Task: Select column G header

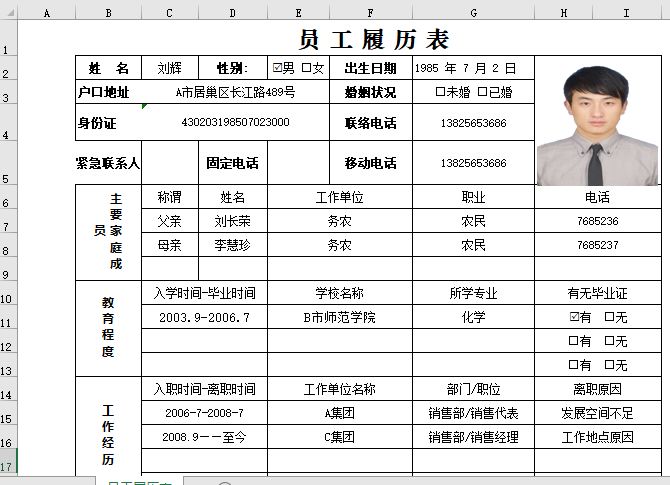Action: click(x=473, y=12)
